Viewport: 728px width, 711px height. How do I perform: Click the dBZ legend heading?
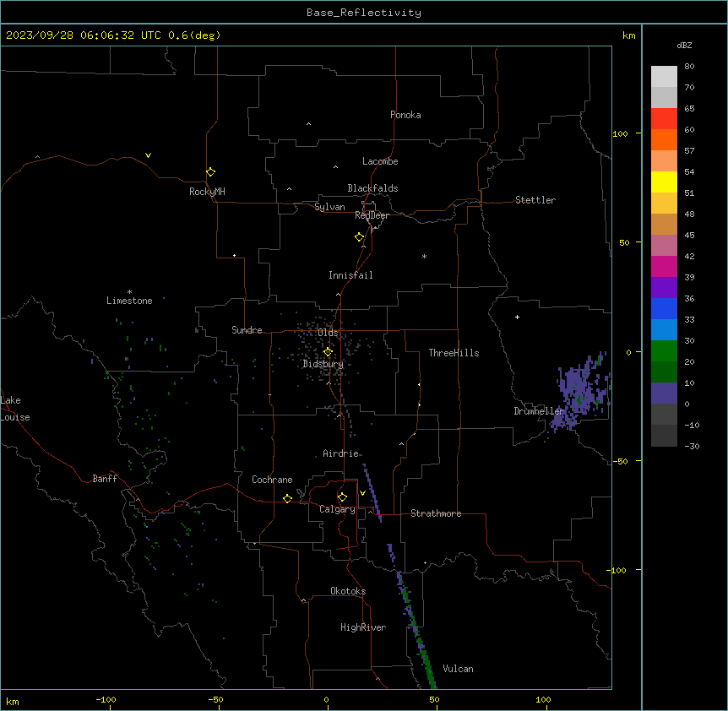click(x=684, y=45)
